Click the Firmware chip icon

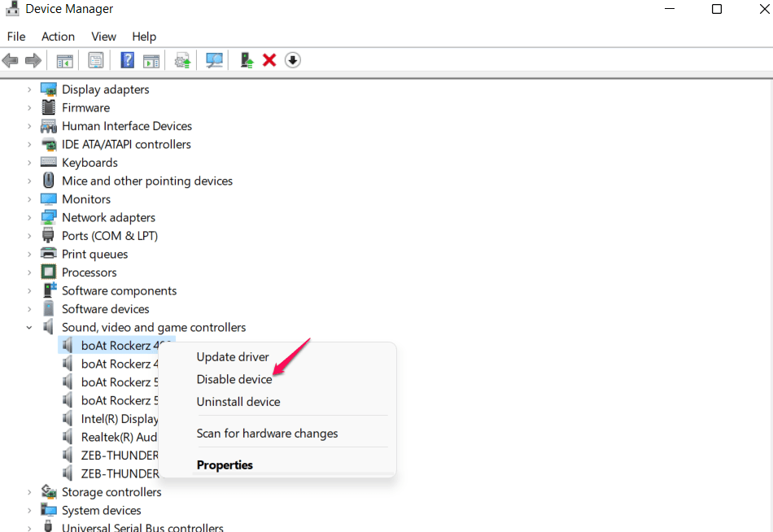[x=48, y=107]
